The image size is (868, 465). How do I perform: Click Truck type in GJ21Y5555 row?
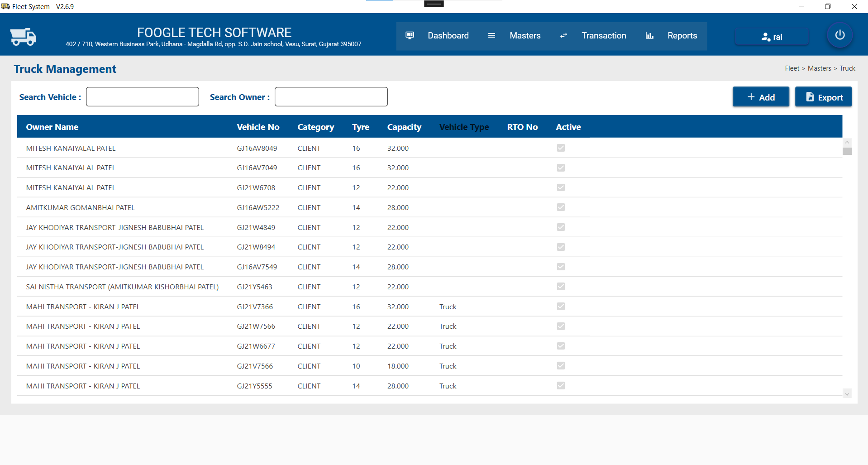point(448,386)
